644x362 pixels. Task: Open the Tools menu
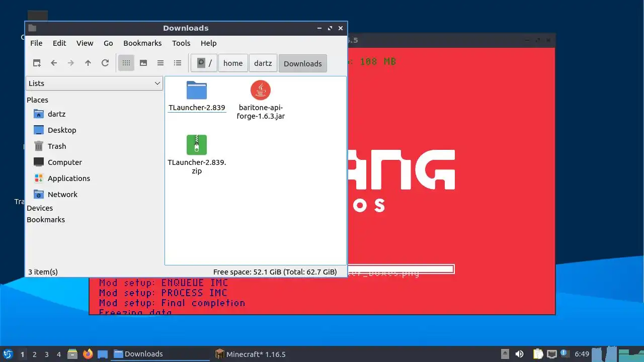(x=181, y=43)
